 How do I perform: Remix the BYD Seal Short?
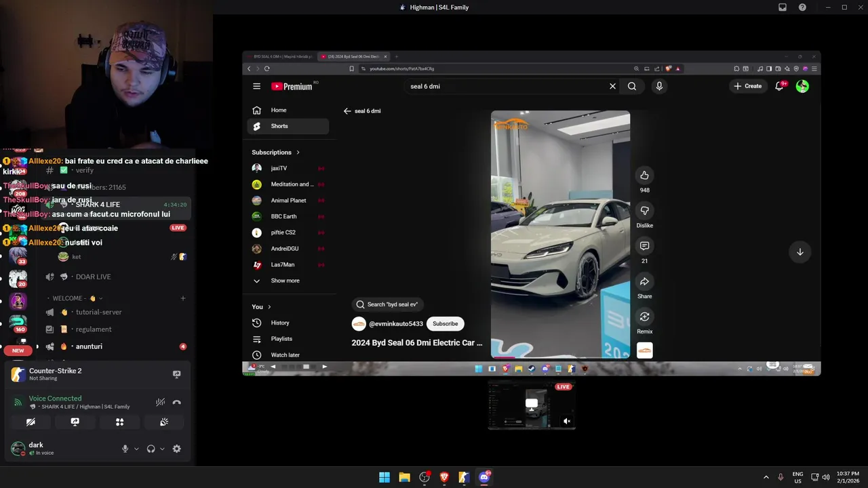(x=644, y=317)
